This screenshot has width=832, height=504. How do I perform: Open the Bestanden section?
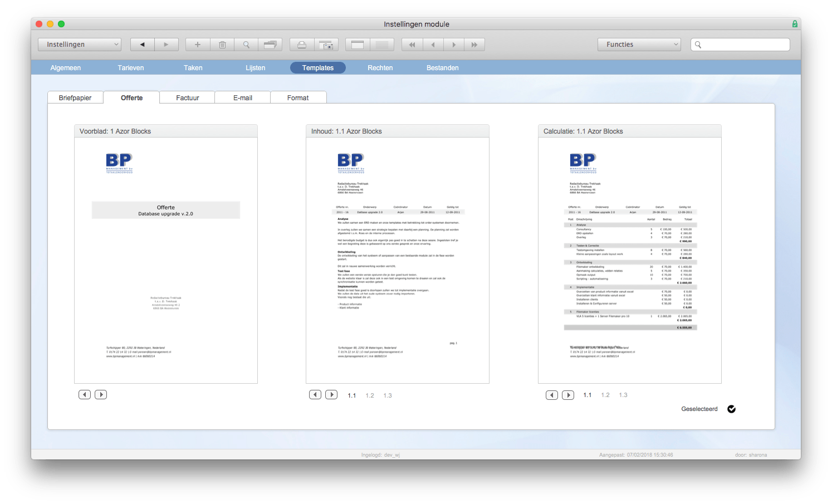443,68
